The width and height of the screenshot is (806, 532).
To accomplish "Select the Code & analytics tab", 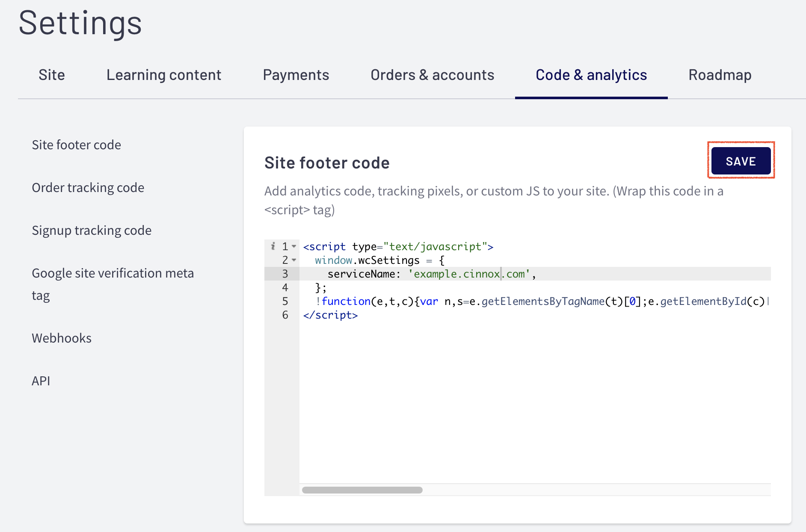I will (591, 75).
